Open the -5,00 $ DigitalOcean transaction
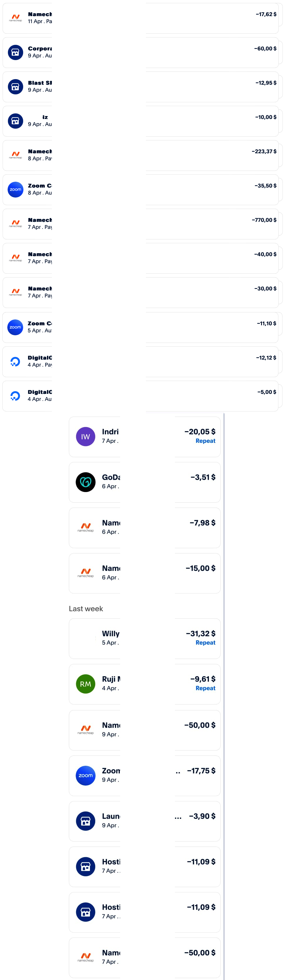Screen dimensions: 286x980 point(140,396)
